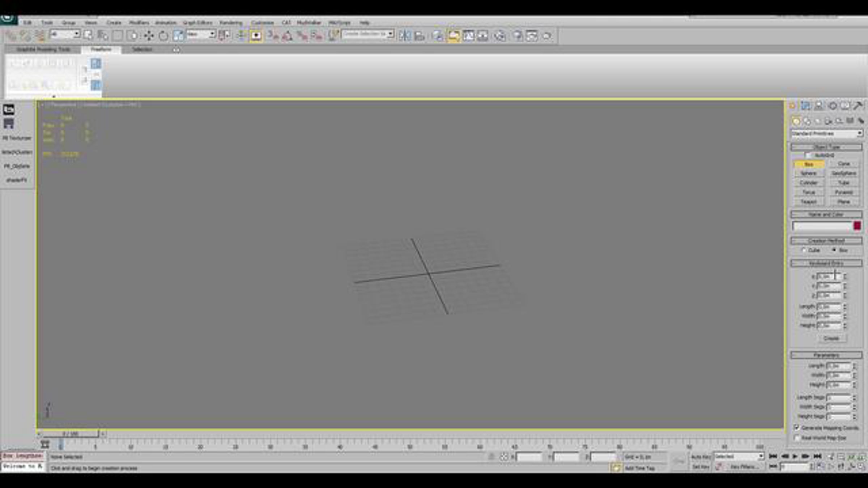Click the red object color swatch
The height and width of the screenshot is (488, 868).
[857, 226]
